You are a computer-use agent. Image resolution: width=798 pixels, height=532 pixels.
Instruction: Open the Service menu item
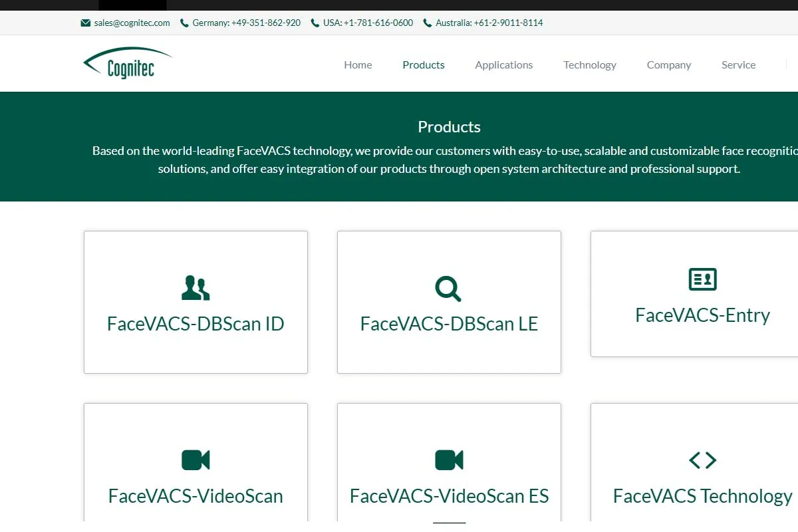(739, 65)
